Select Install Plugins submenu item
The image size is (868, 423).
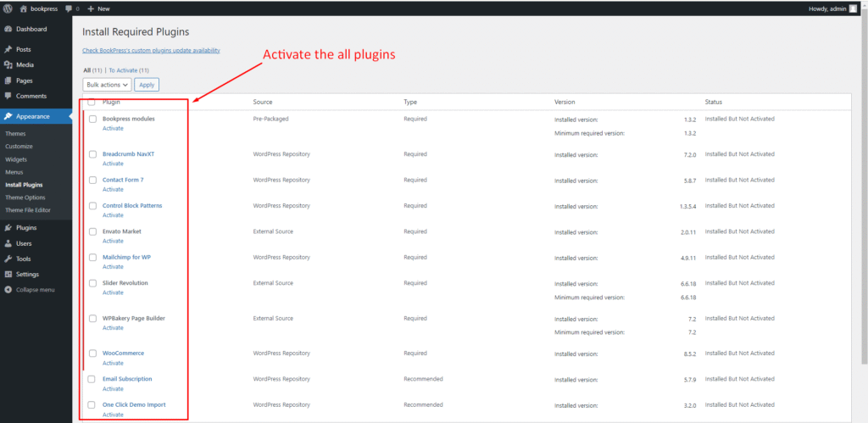pos(24,185)
